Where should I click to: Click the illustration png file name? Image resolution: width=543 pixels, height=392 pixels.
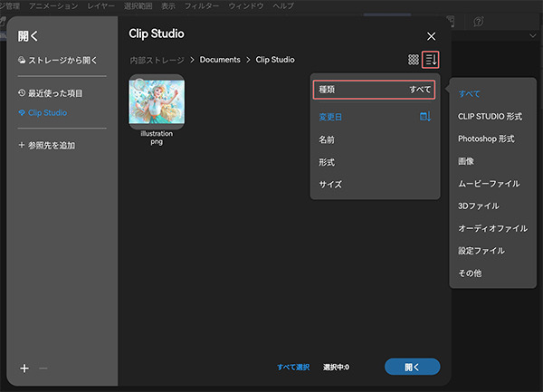point(157,138)
